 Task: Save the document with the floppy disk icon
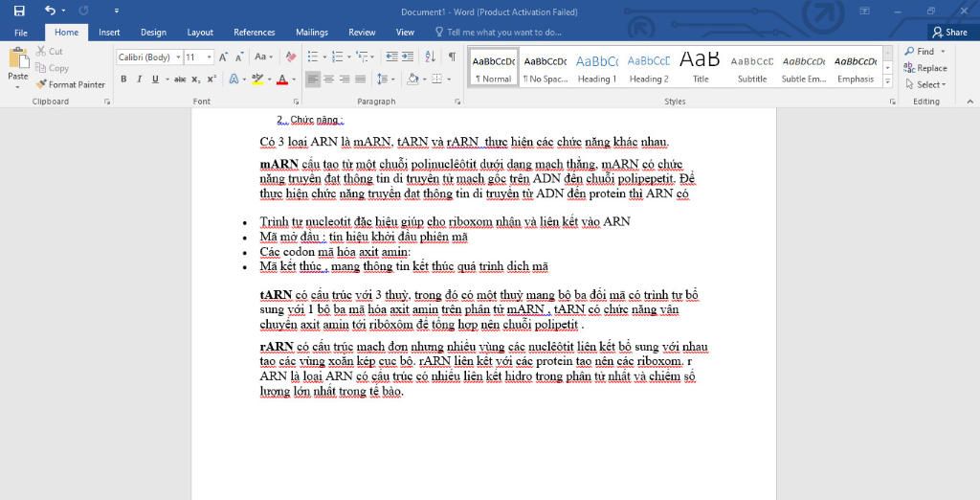[x=19, y=11]
